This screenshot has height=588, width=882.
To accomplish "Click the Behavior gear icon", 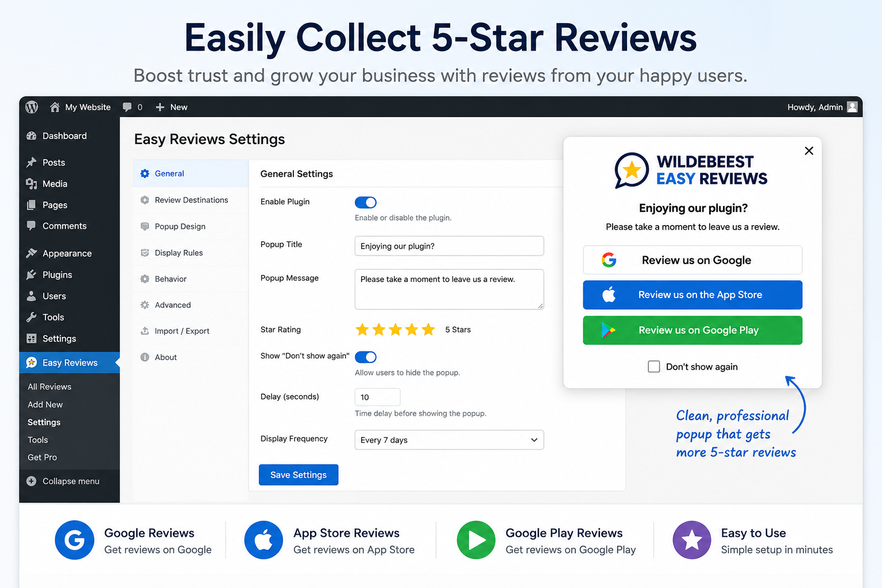I will click(145, 279).
